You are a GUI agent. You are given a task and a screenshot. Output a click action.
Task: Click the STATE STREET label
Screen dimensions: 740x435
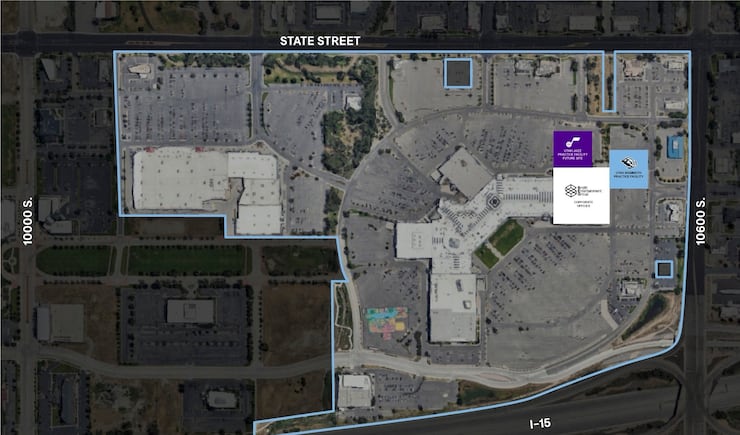320,41
